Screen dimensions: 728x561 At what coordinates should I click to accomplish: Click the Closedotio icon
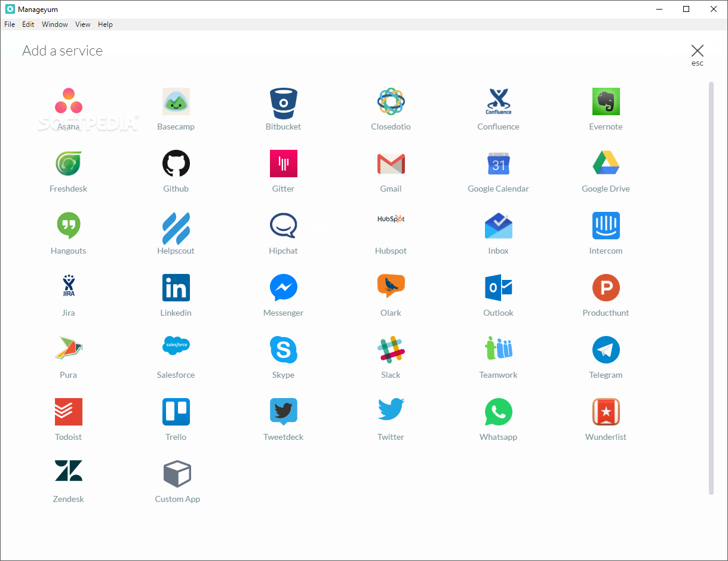coord(391,101)
